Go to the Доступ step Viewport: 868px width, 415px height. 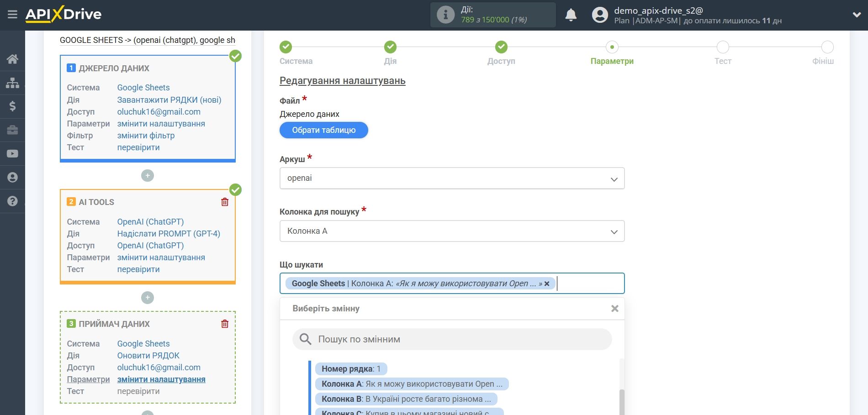(501, 47)
